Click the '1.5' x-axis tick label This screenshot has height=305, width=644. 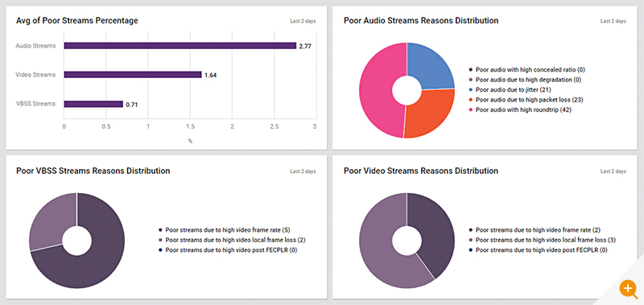(x=190, y=127)
